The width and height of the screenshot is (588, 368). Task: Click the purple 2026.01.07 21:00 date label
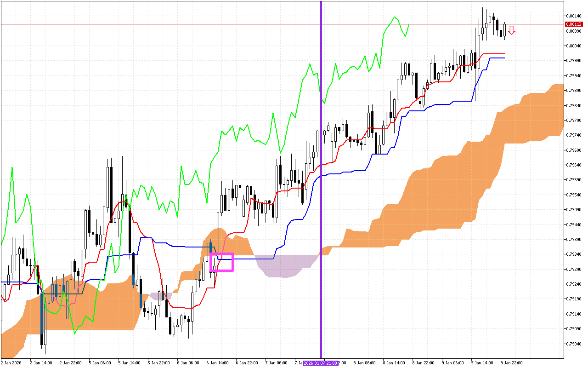pos(321,363)
